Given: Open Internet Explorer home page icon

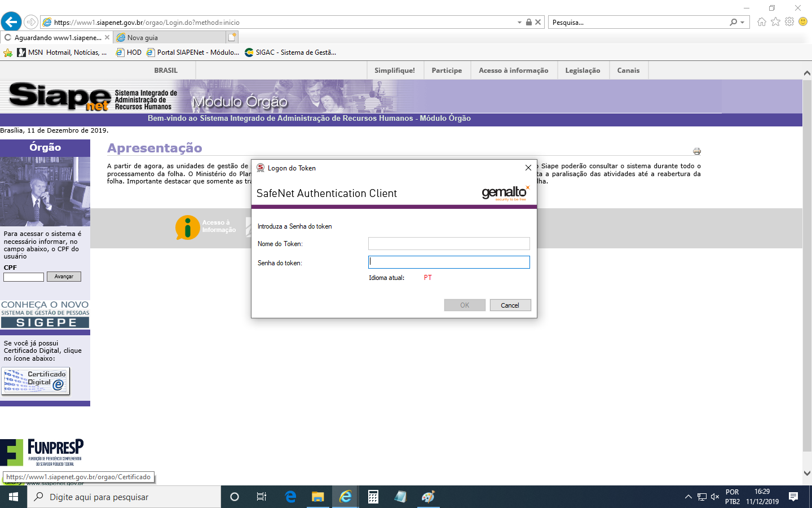Looking at the screenshot, I should click(x=762, y=22).
